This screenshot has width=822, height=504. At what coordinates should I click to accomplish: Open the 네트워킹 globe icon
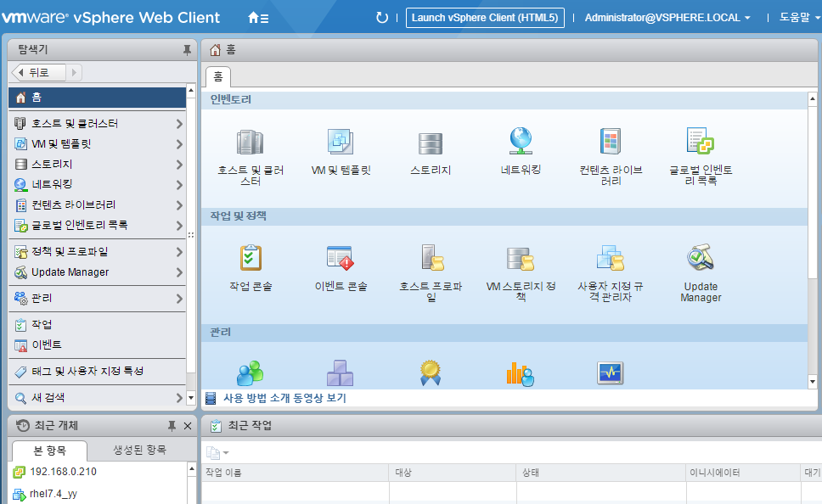pos(521,141)
